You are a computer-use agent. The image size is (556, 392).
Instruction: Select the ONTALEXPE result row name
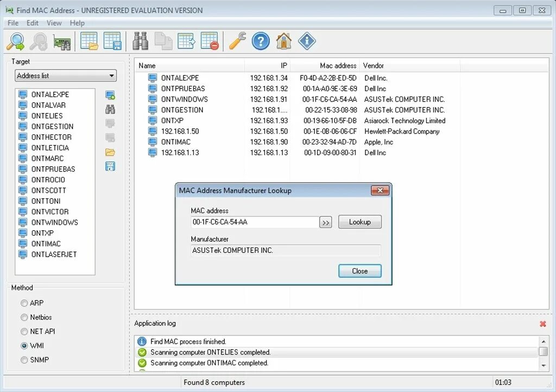click(180, 78)
